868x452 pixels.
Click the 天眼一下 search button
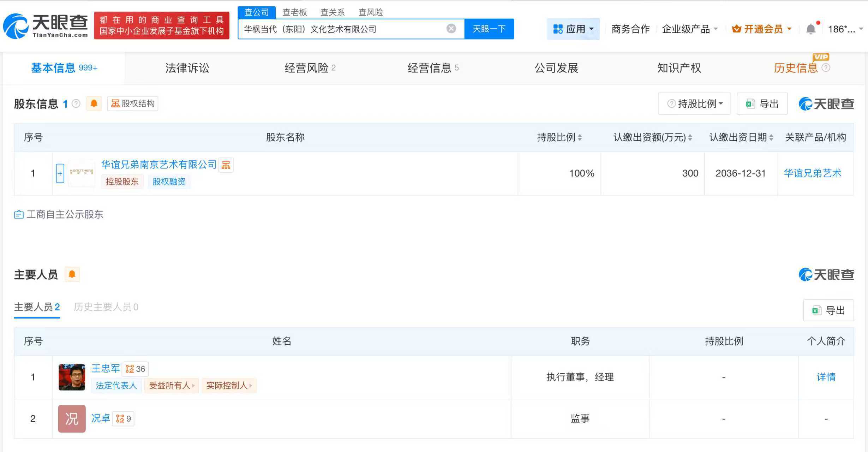[x=489, y=29]
